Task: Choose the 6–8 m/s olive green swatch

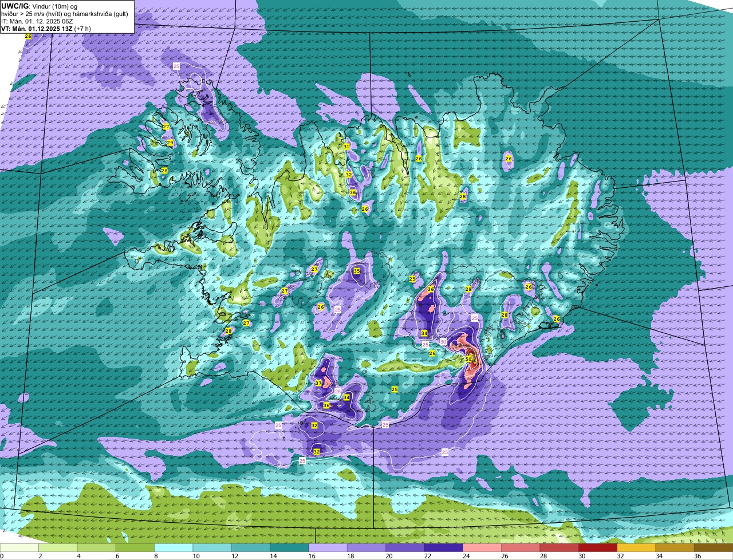Action: (x=136, y=547)
